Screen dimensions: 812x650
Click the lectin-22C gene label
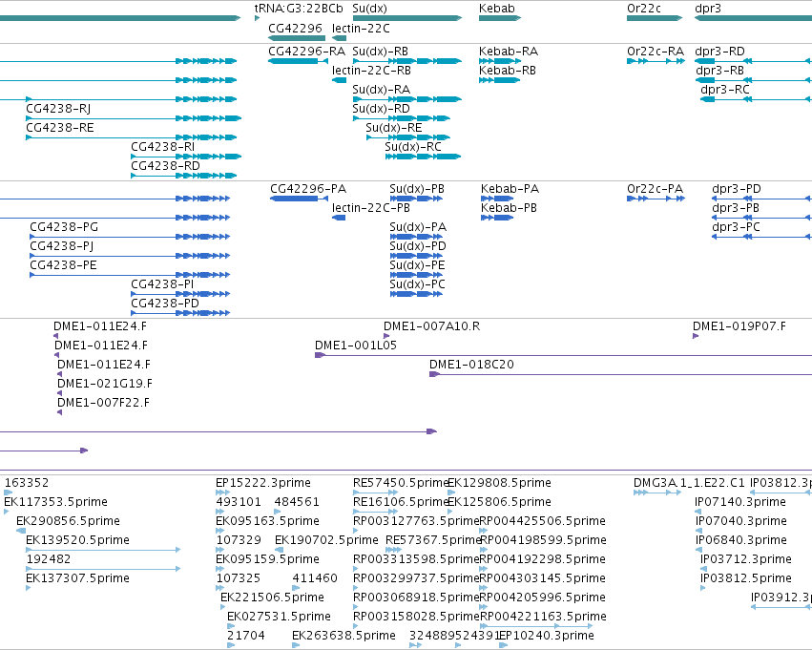click(361, 29)
